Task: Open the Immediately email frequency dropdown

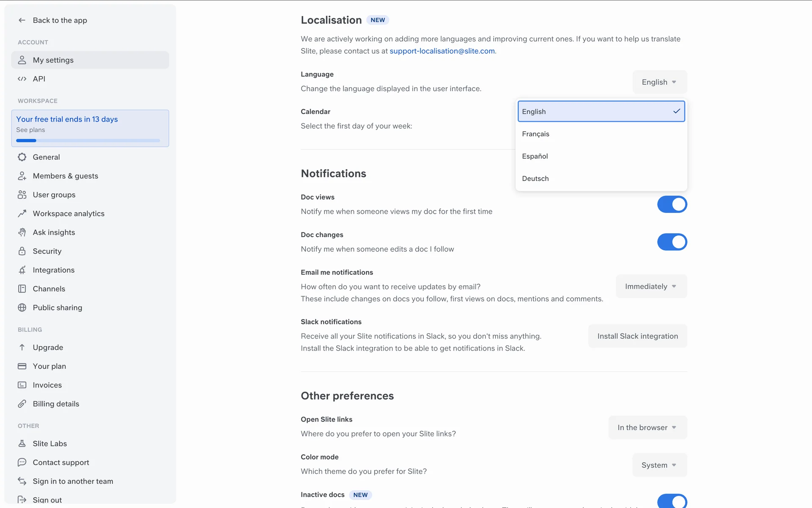Action: pos(651,287)
